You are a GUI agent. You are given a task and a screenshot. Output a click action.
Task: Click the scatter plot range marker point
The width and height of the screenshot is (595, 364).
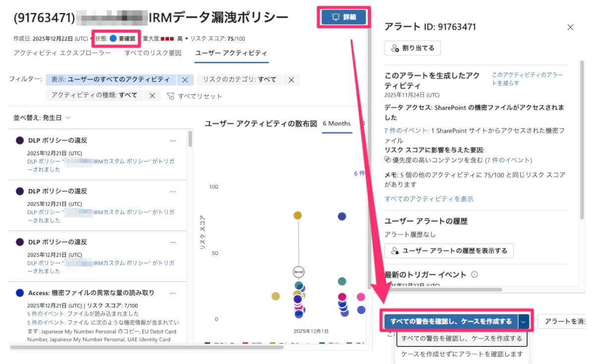coord(298,272)
